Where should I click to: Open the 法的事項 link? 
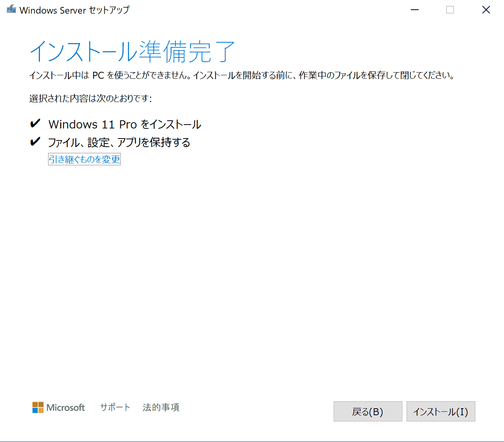[x=161, y=407]
